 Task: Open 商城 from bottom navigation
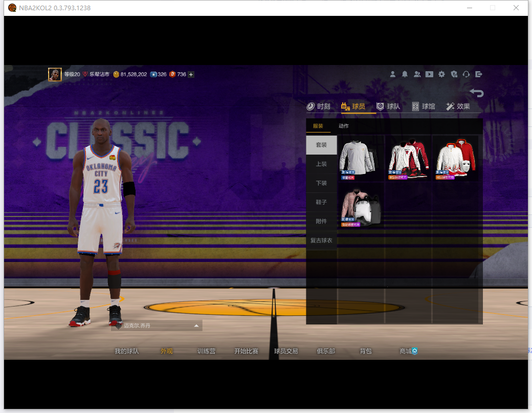[406, 351]
